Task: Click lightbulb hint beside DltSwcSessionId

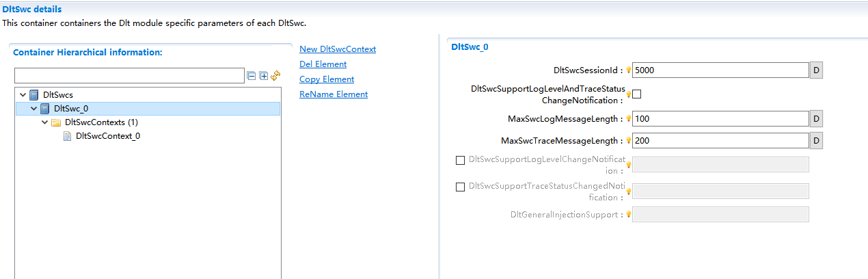Action: click(x=629, y=70)
